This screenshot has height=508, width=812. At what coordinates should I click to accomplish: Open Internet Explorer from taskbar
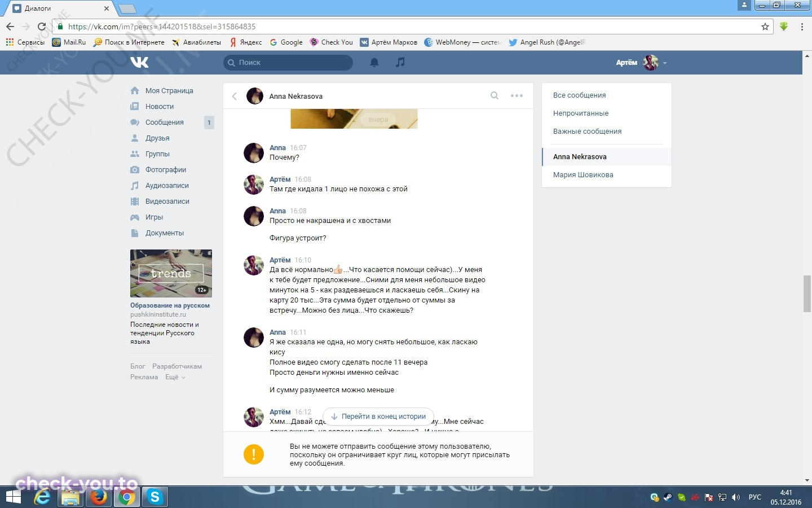[42, 497]
